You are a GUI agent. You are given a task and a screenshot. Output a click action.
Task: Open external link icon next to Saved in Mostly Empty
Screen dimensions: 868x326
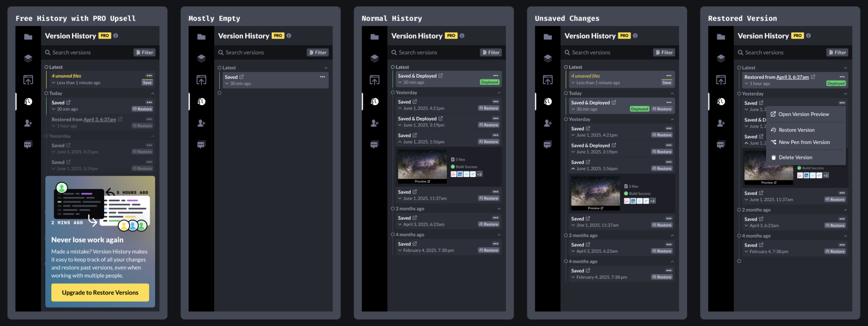(x=242, y=77)
